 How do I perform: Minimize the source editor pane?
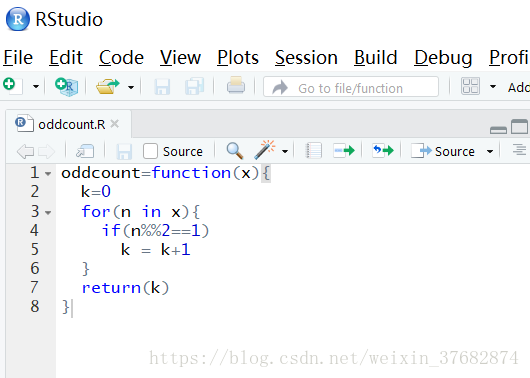498,130
